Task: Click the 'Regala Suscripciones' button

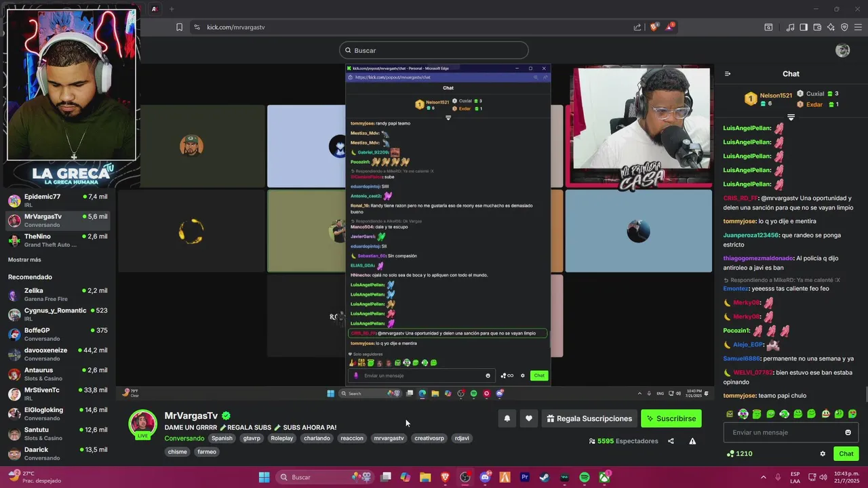Action: point(589,419)
